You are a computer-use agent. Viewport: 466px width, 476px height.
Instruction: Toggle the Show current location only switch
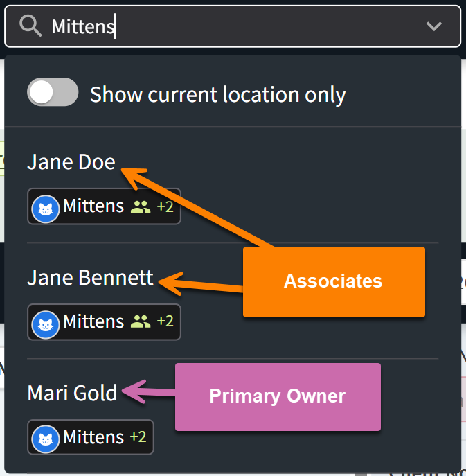pyautogui.click(x=53, y=93)
